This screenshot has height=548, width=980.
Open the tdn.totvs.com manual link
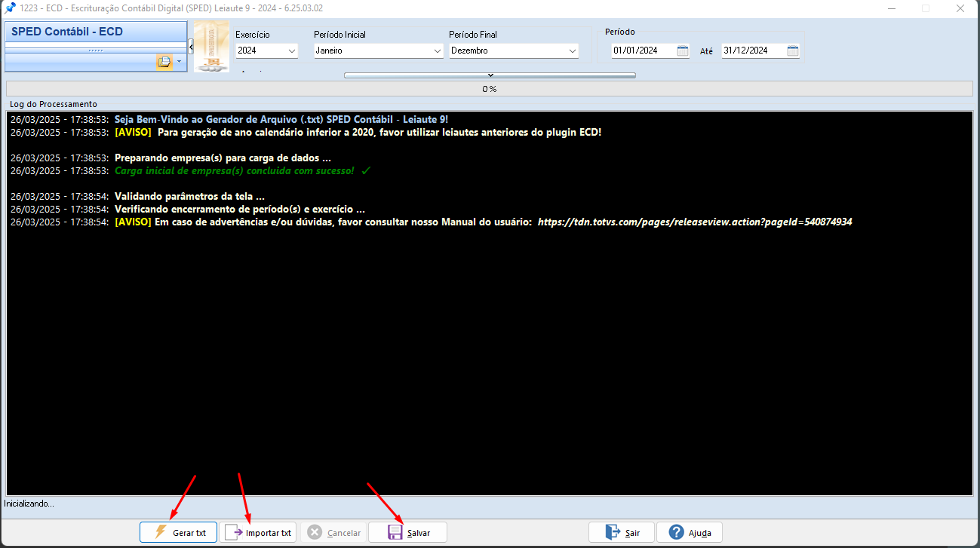pos(695,222)
